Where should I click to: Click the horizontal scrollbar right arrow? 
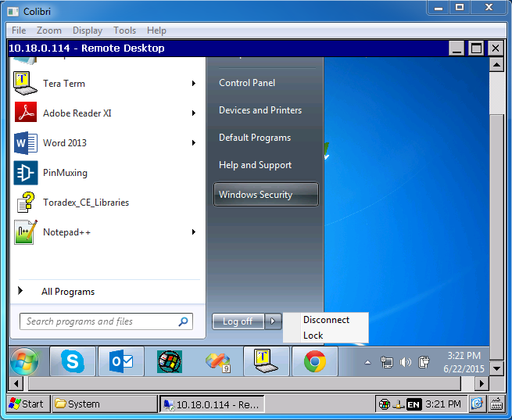pyautogui.click(x=482, y=383)
